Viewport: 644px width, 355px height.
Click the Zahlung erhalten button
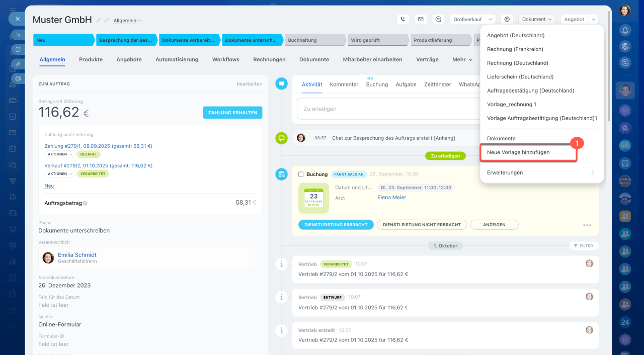point(232,113)
